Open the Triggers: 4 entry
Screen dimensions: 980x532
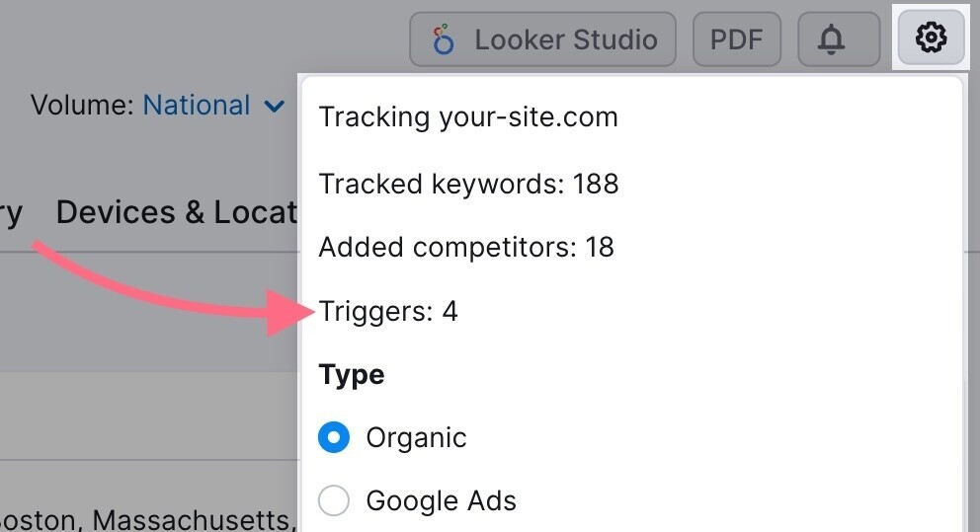(388, 312)
